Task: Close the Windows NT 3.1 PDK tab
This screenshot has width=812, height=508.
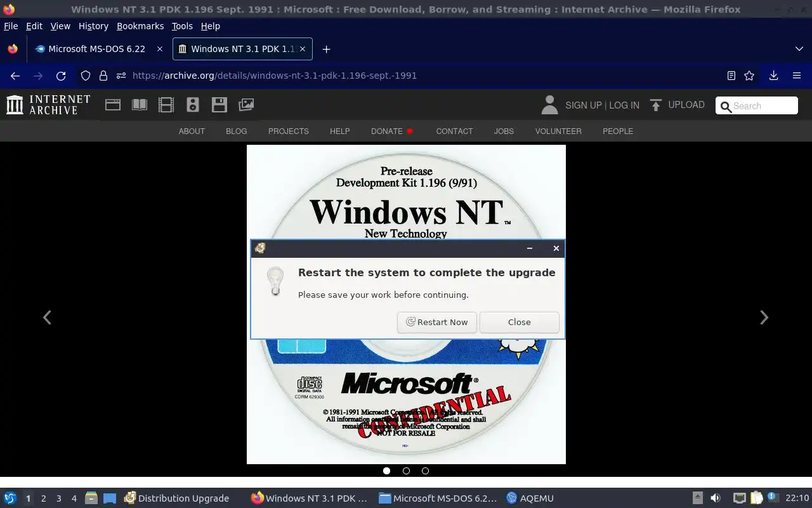Action: [x=303, y=49]
